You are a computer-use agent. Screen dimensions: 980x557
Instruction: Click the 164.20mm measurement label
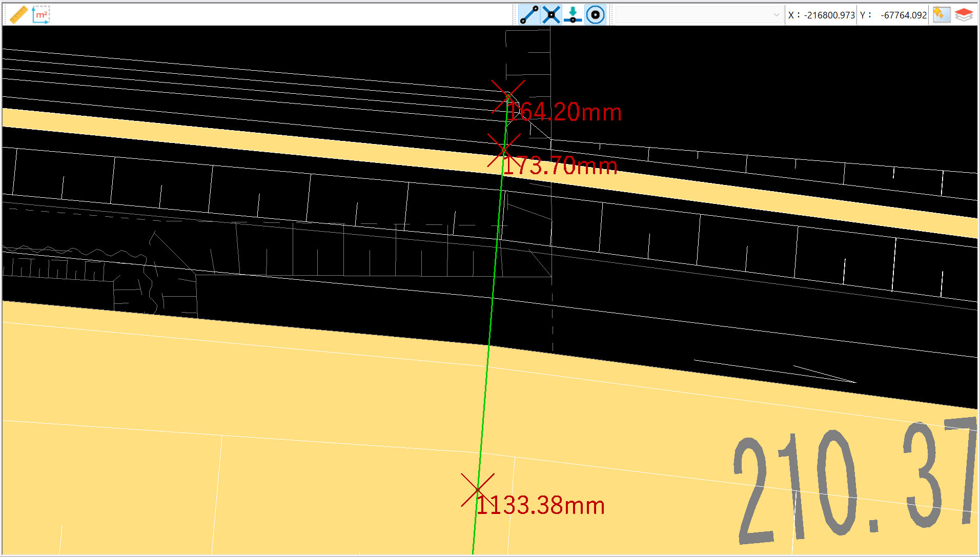(x=565, y=112)
